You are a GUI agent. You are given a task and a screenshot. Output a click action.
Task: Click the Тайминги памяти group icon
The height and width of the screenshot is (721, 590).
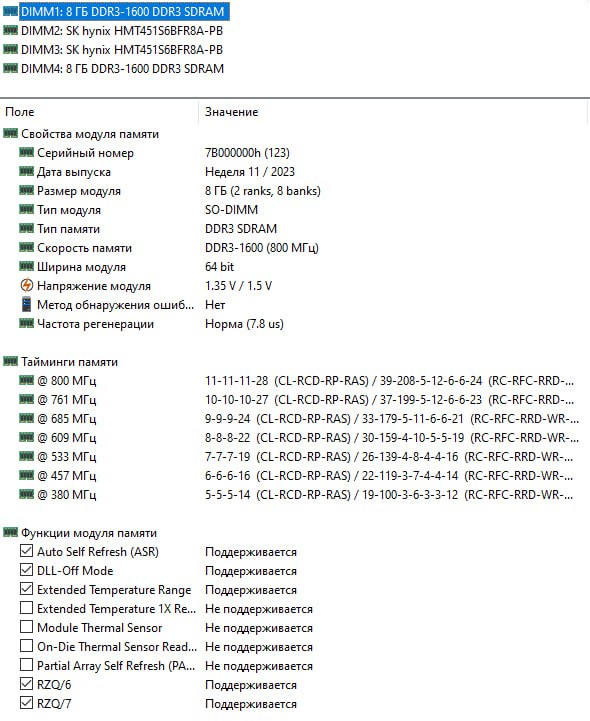[10, 361]
